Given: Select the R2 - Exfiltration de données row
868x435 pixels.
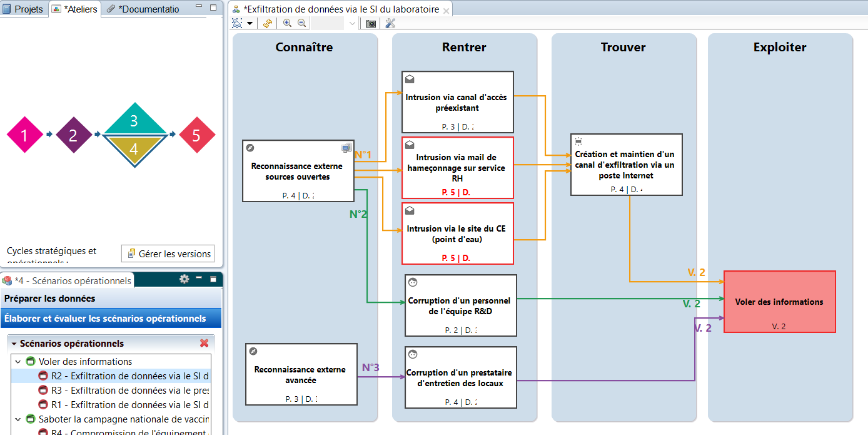Looking at the screenshot, I should 111,376.
